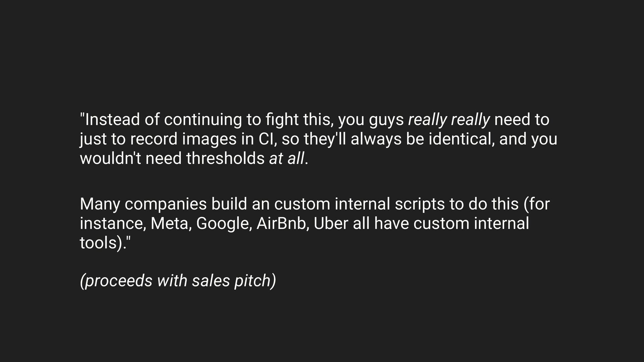Click the italic phrase "at all"

[287, 158]
